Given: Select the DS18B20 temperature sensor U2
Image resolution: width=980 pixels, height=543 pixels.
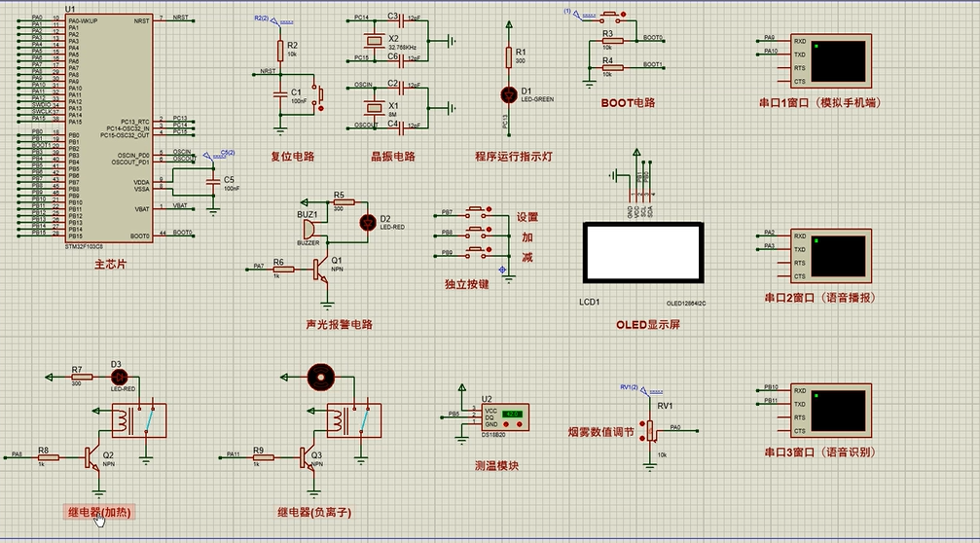Looking at the screenshot, I should pos(505,418).
